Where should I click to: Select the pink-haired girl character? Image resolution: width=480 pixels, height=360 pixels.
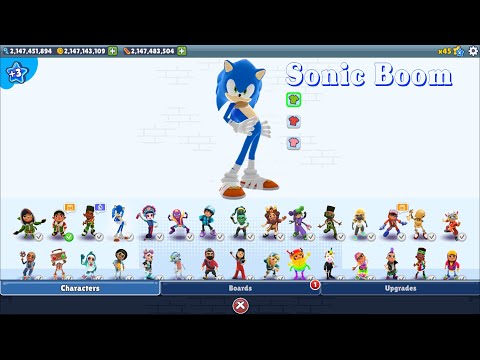point(148,264)
